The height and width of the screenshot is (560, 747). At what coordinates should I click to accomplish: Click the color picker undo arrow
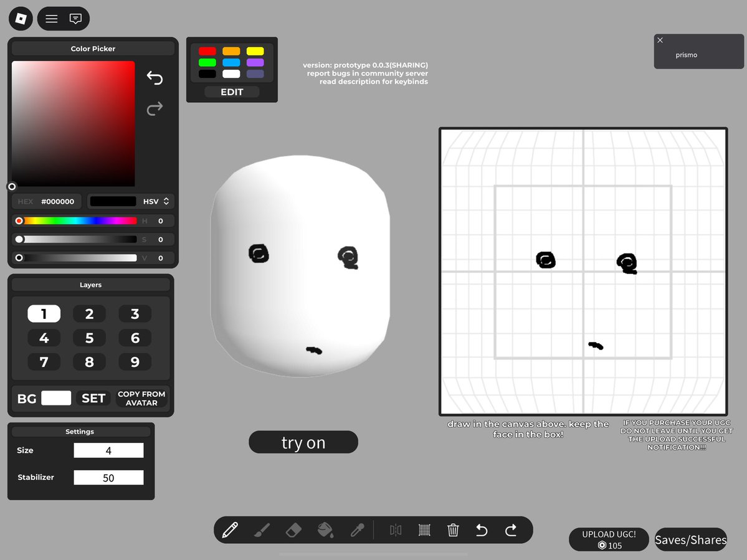[x=155, y=78]
